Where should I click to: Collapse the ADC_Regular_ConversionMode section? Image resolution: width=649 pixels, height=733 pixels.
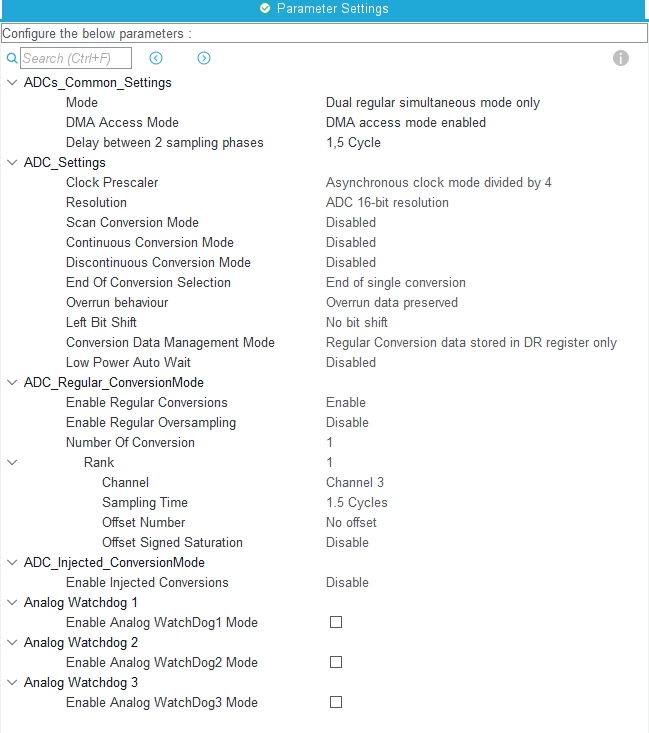pyautogui.click(x=12, y=382)
